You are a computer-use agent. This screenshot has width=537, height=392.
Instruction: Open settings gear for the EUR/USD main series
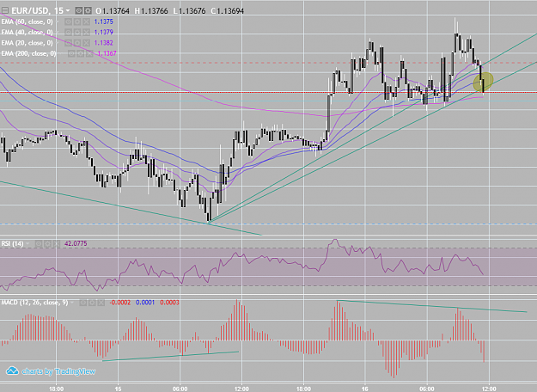click(x=88, y=11)
